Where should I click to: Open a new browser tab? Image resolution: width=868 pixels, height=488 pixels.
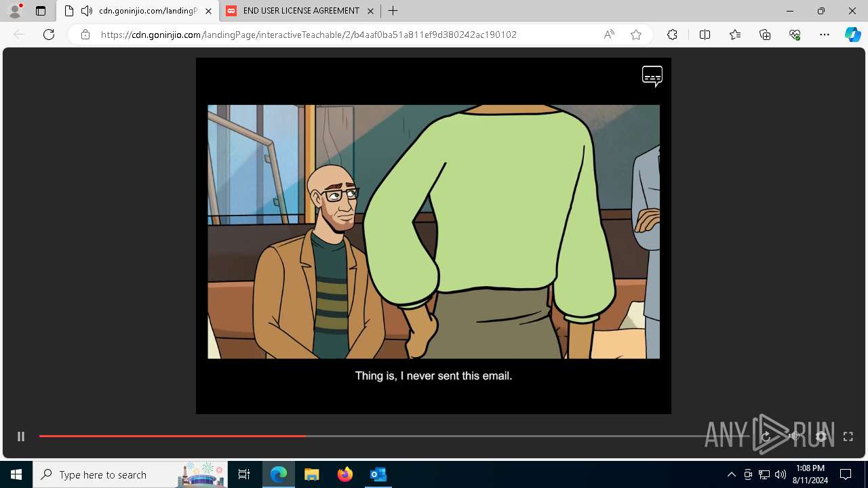[393, 11]
